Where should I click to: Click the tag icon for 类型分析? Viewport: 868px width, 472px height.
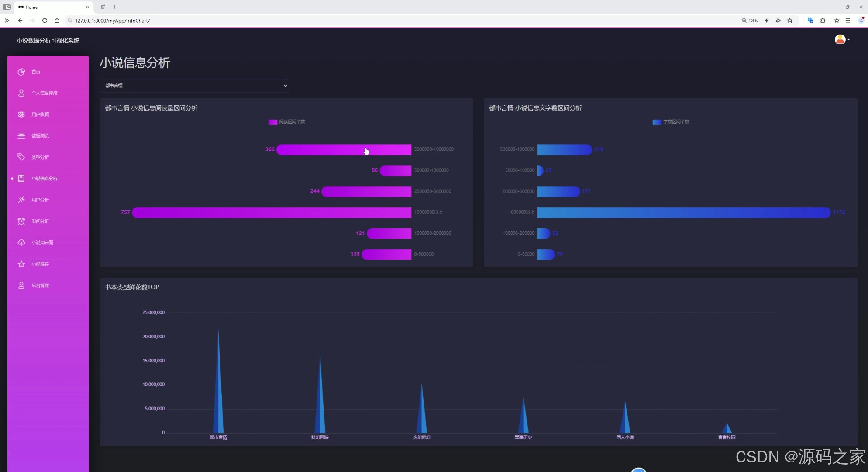(21, 157)
